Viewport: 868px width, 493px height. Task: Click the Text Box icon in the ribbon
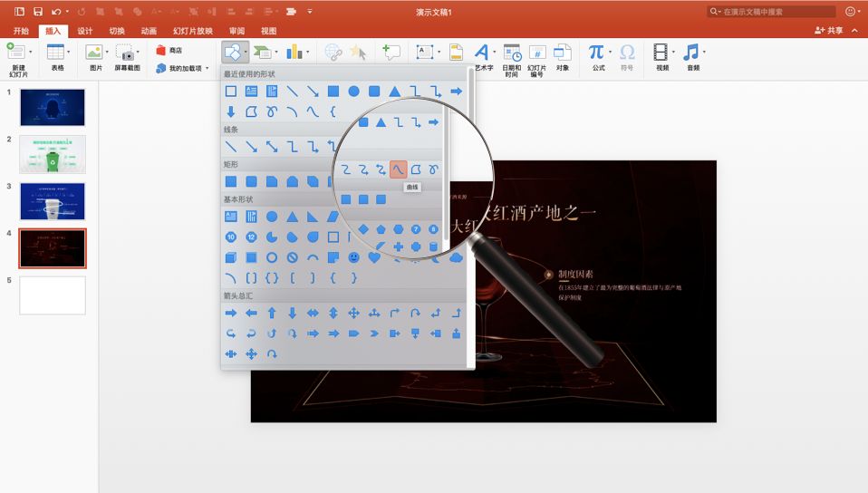click(425, 52)
